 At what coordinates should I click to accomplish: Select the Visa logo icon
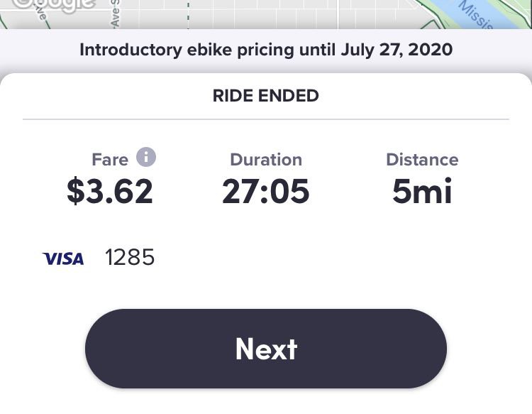point(63,258)
